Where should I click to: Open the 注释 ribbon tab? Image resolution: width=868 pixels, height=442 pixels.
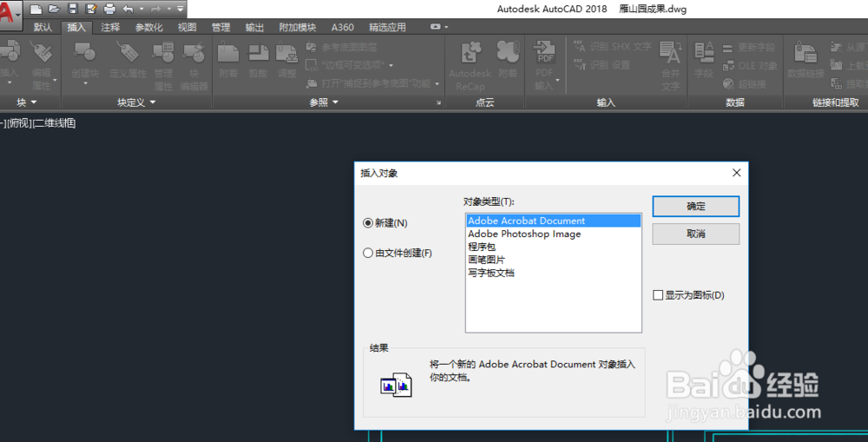tap(110, 27)
